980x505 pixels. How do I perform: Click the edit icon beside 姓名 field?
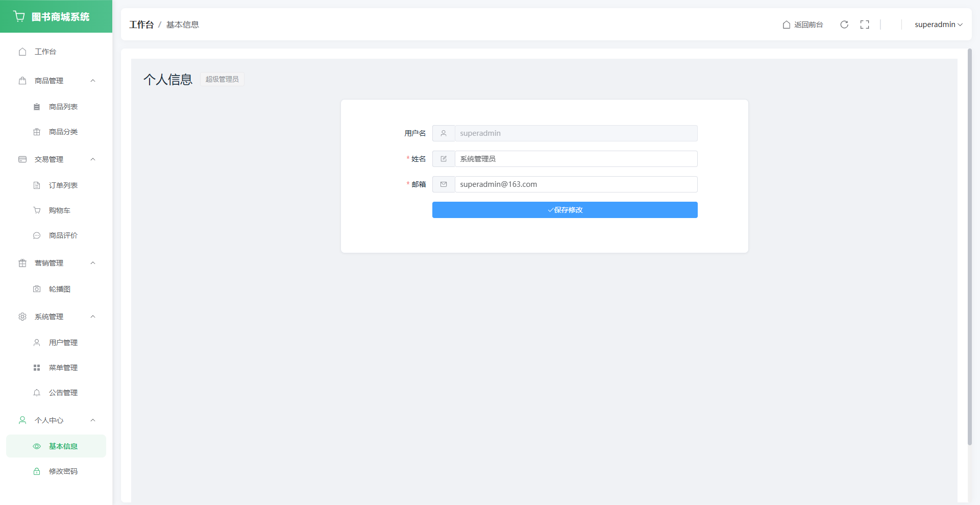444,159
